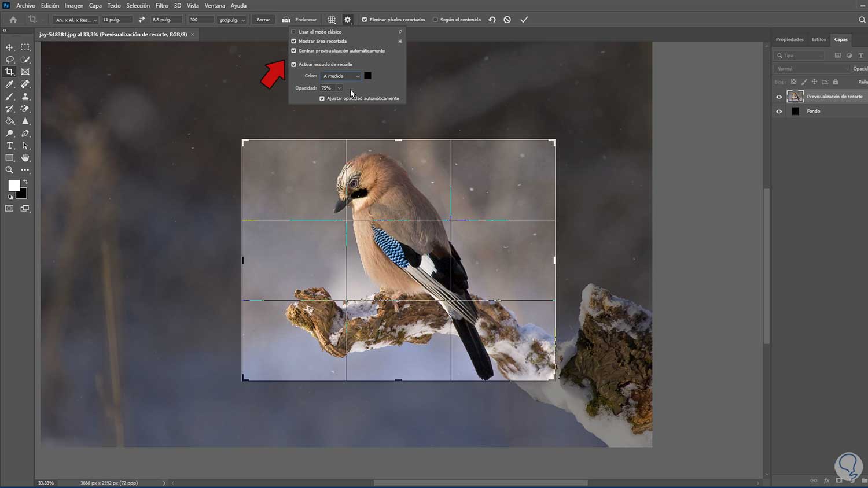This screenshot has width=868, height=488.
Task: Select the Move tool
Action: click(9, 47)
